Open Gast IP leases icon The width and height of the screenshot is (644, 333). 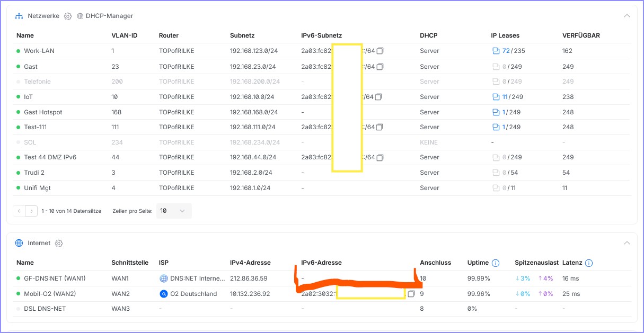496,67
